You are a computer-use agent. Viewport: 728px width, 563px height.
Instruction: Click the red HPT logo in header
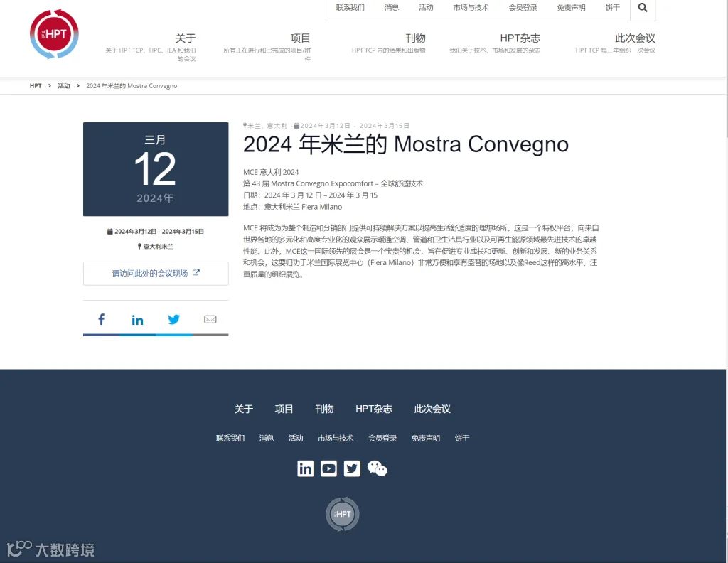click(x=54, y=34)
